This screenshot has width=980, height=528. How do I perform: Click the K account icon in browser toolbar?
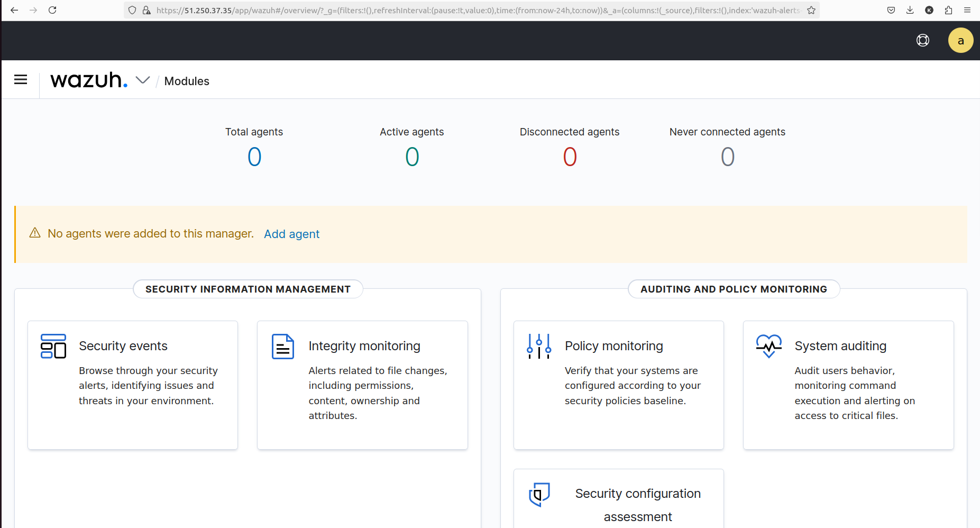pyautogui.click(x=929, y=10)
